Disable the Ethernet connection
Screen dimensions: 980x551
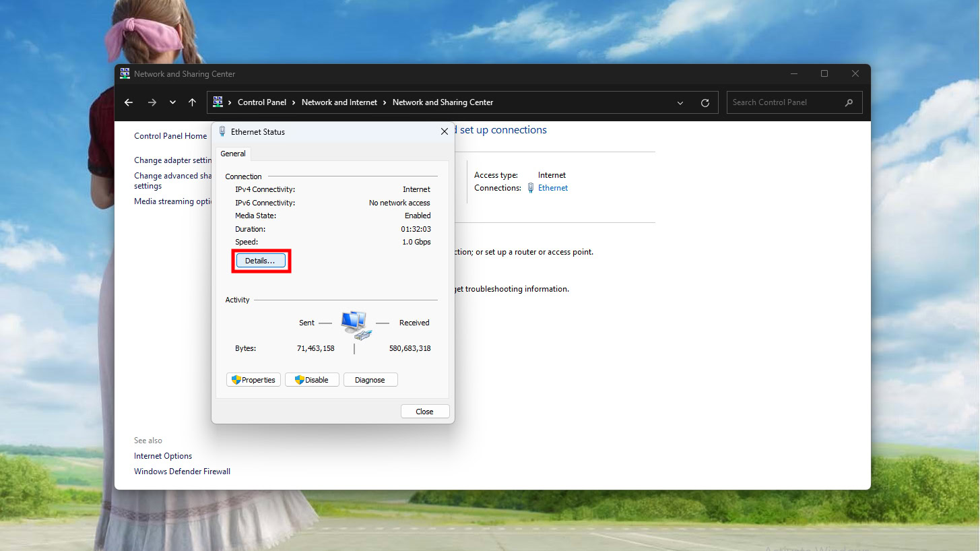click(x=312, y=380)
